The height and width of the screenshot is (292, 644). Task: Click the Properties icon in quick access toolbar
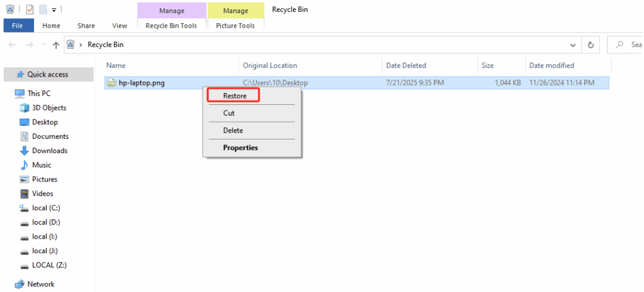click(30, 9)
